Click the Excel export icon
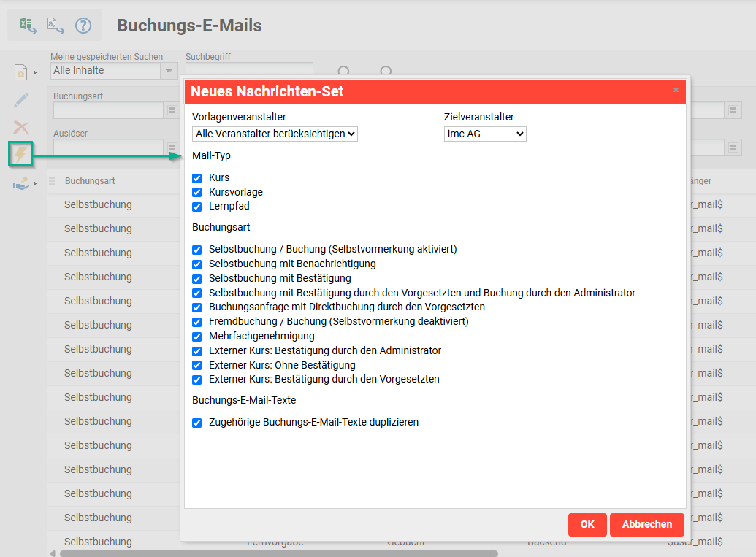The width and height of the screenshot is (756, 557). [x=28, y=26]
